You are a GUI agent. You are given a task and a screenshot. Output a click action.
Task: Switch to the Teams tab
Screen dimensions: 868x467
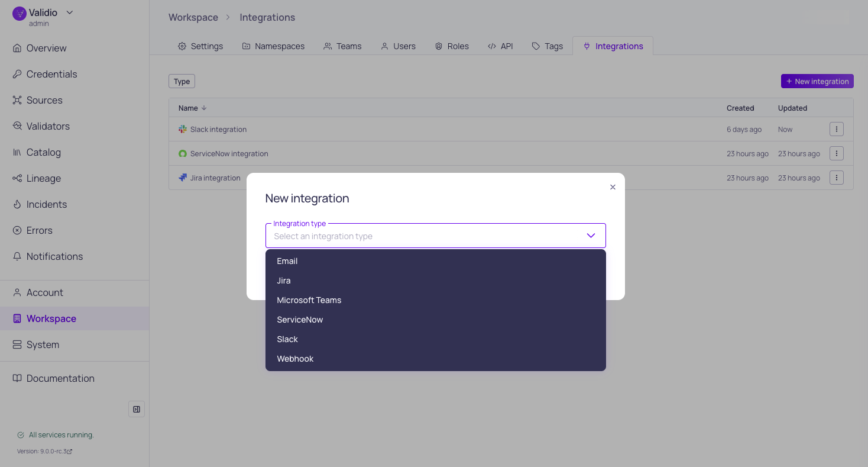coord(342,46)
